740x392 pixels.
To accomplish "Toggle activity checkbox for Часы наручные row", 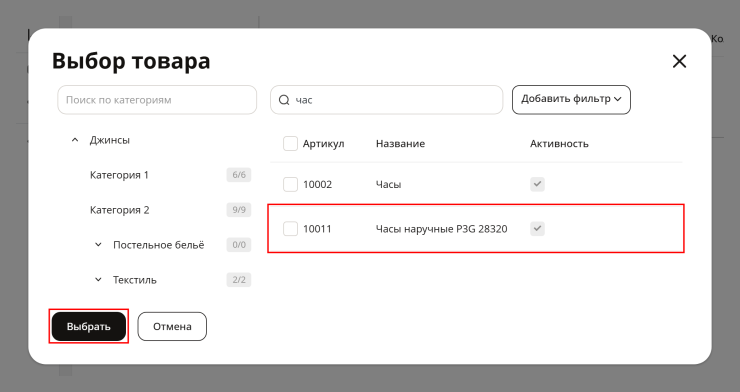I will click(x=537, y=229).
